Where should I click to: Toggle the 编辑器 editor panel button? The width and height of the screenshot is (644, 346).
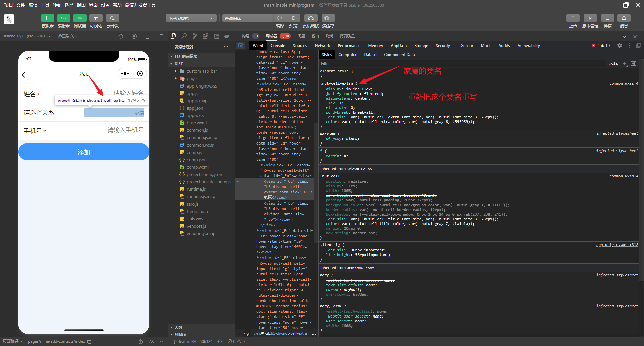[x=63, y=18]
